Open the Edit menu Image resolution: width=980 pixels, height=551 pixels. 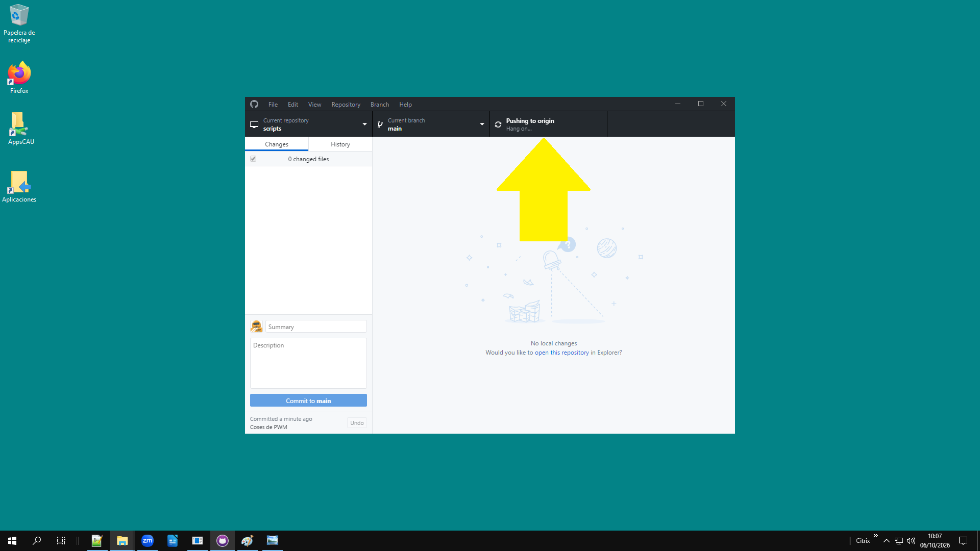point(293,104)
